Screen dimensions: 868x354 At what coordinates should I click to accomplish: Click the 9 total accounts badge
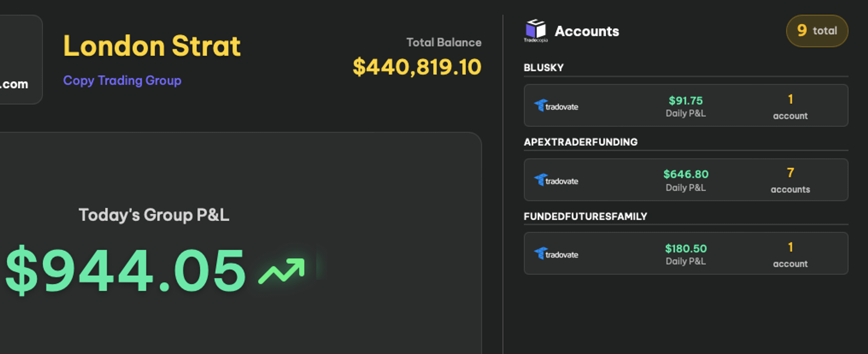click(817, 31)
